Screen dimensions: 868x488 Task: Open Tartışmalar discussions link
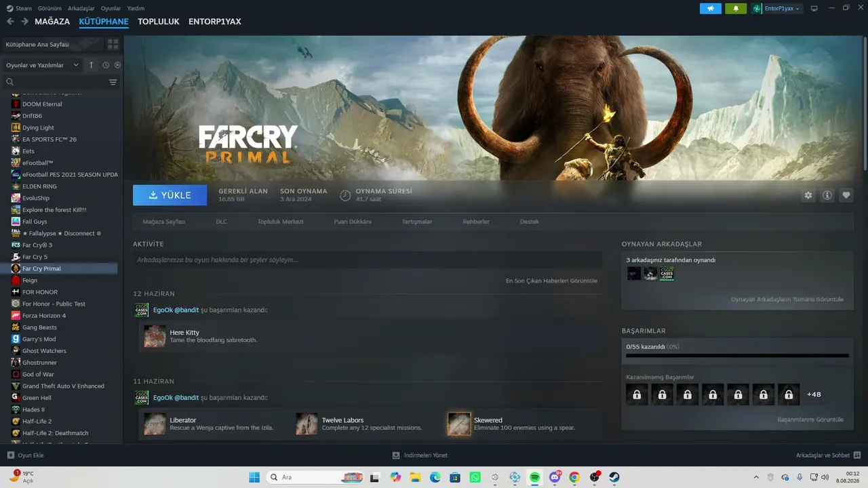pyautogui.click(x=417, y=222)
